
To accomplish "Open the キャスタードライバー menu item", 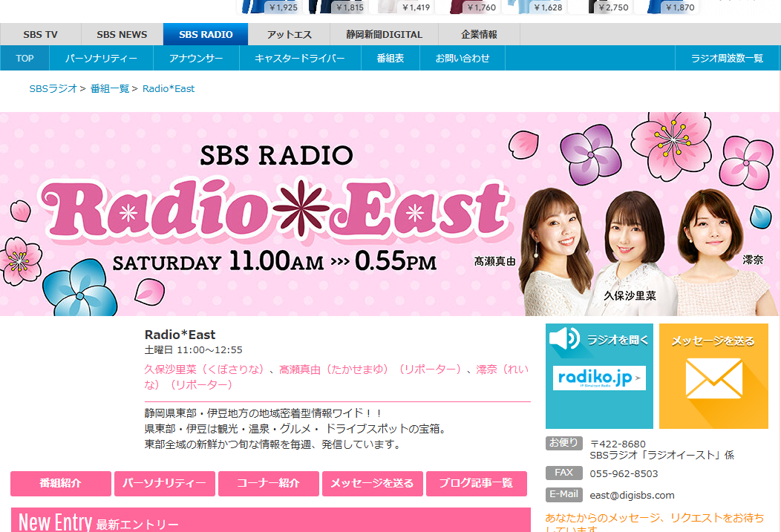I will [300, 58].
